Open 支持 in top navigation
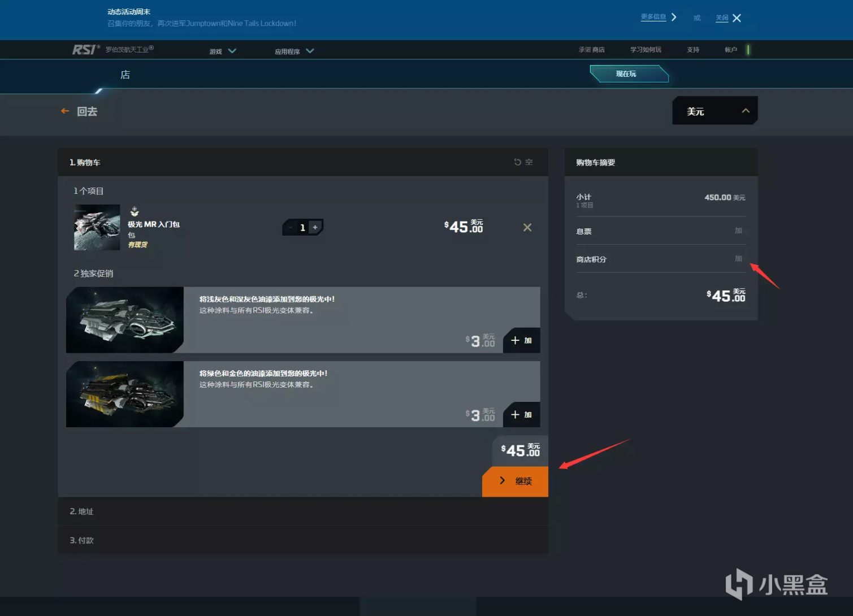Viewport: 853px width, 616px height. click(693, 50)
